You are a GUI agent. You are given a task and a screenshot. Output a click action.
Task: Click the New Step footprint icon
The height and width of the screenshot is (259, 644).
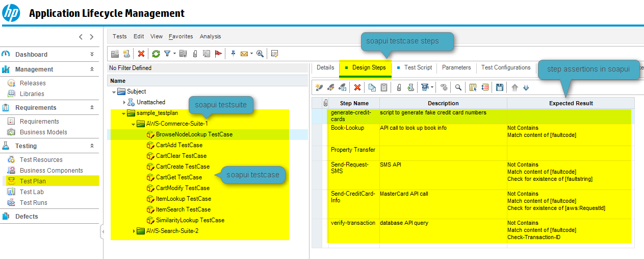(319, 87)
